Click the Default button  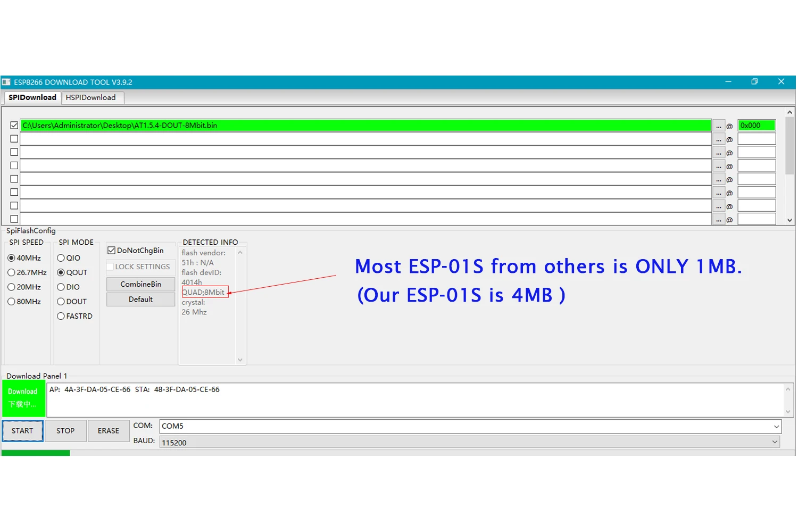click(141, 300)
